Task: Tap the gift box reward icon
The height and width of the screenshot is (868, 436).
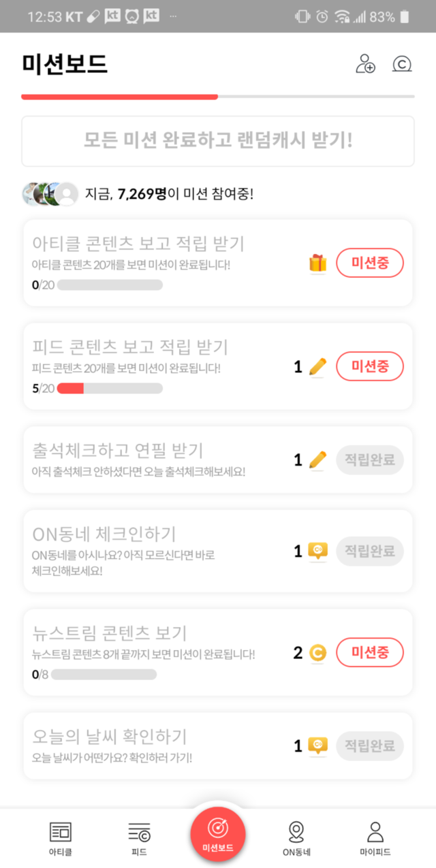Action: (x=317, y=263)
